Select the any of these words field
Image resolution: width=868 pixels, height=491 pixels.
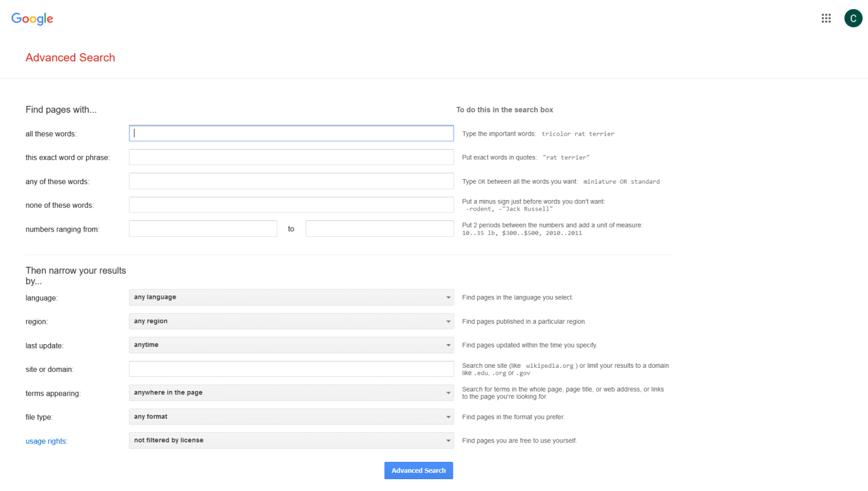291,181
